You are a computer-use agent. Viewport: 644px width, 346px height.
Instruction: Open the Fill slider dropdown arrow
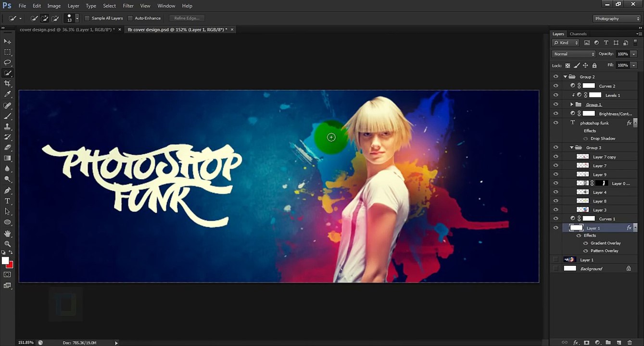pyautogui.click(x=633, y=65)
